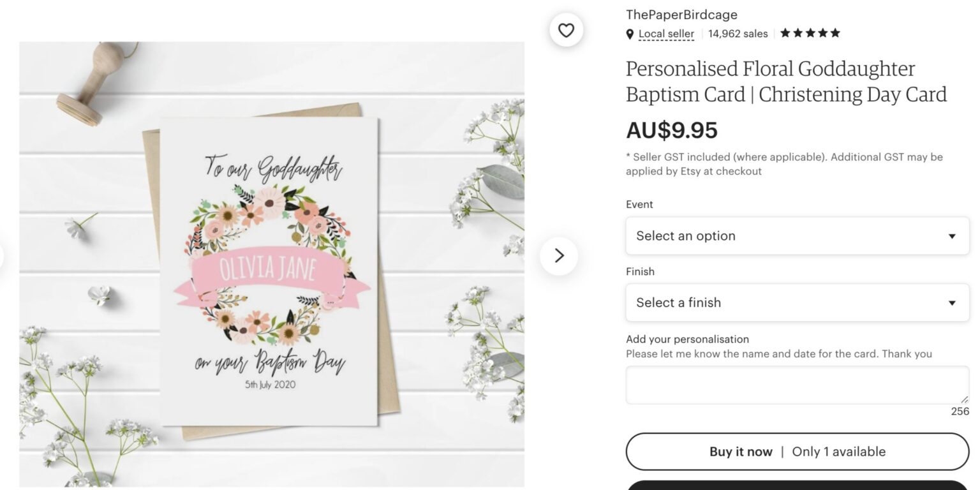
Task: Open the Local seller link
Action: point(666,34)
